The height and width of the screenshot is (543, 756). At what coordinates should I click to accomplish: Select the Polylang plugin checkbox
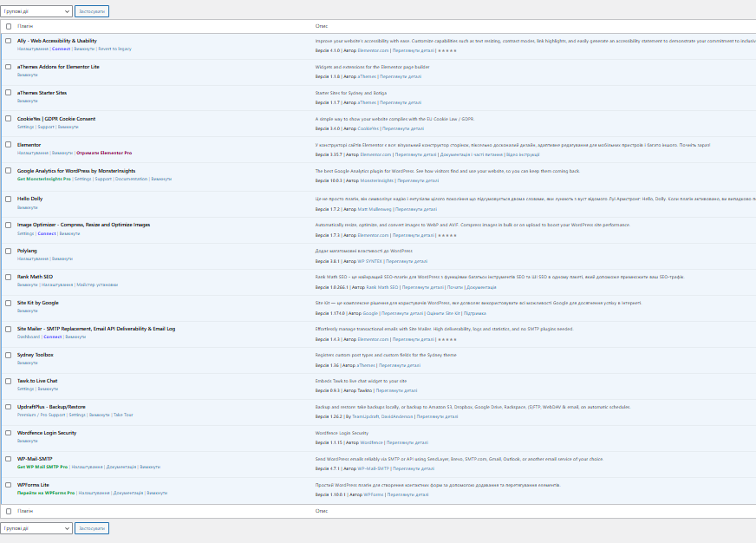click(x=8, y=251)
